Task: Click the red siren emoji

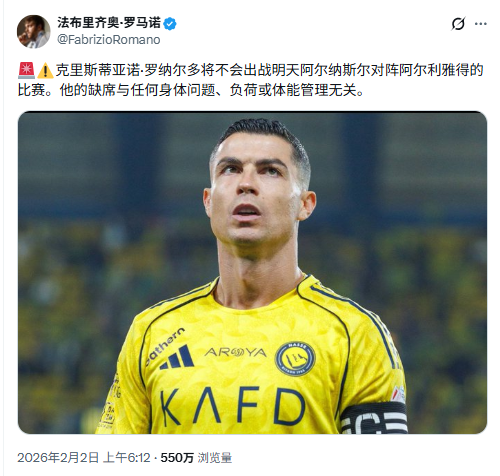Action: coord(26,70)
